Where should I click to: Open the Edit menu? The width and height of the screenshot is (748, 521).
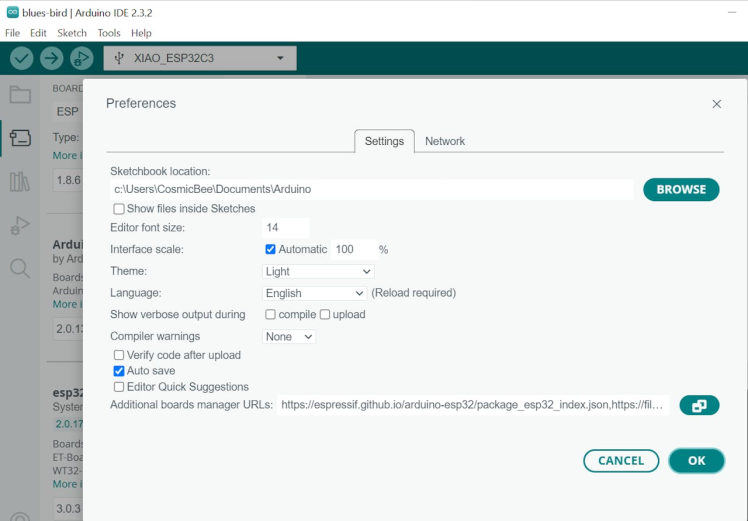(x=38, y=33)
